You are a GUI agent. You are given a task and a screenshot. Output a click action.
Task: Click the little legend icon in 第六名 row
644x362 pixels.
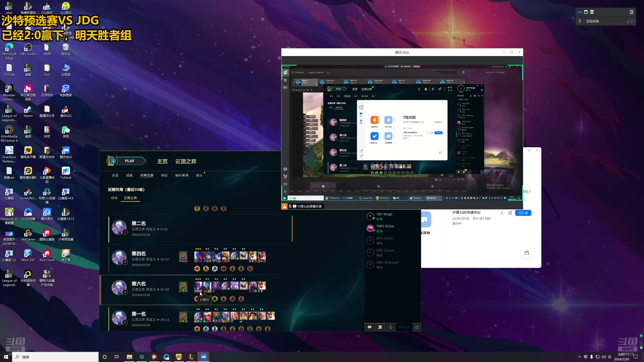pyautogui.click(x=183, y=286)
